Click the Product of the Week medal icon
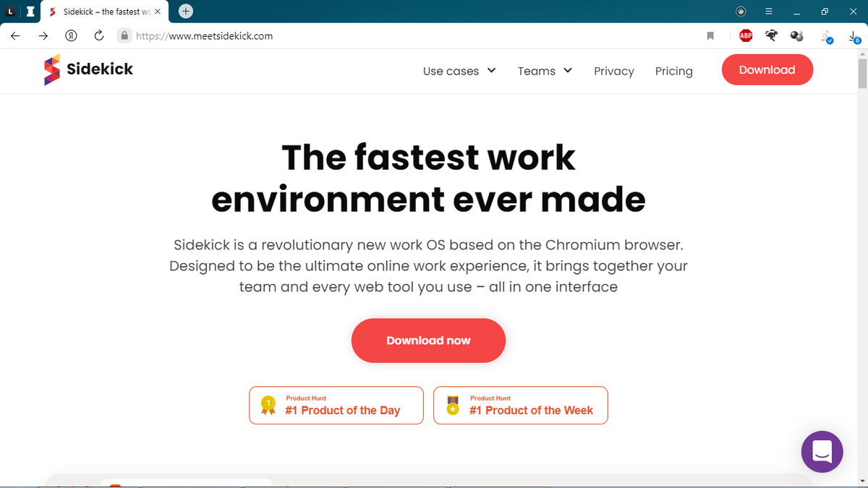 [453, 405]
